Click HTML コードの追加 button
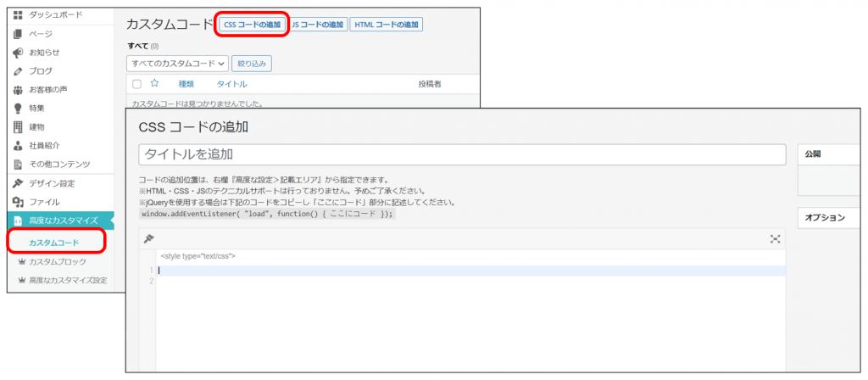The image size is (868, 380). [x=387, y=25]
